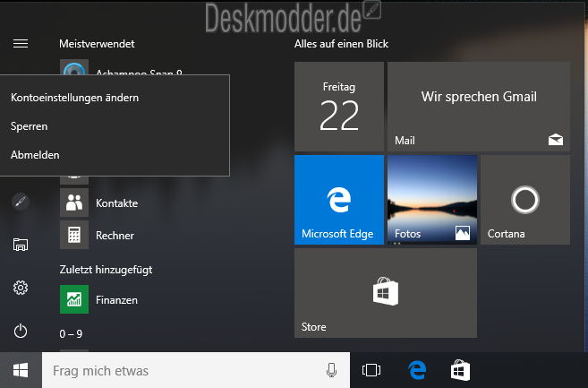Launch Microsoft Edge from the taskbar
This screenshot has height=388, width=588.
417,370
